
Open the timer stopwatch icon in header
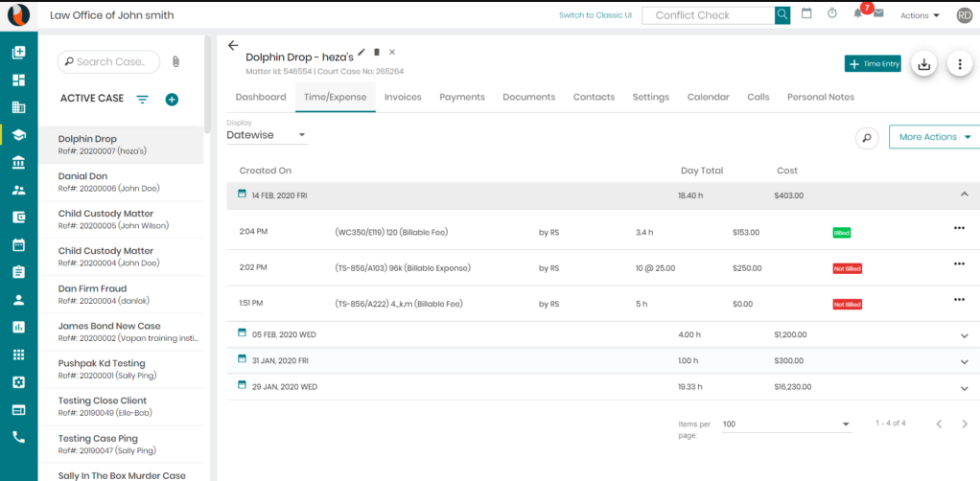tap(832, 13)
